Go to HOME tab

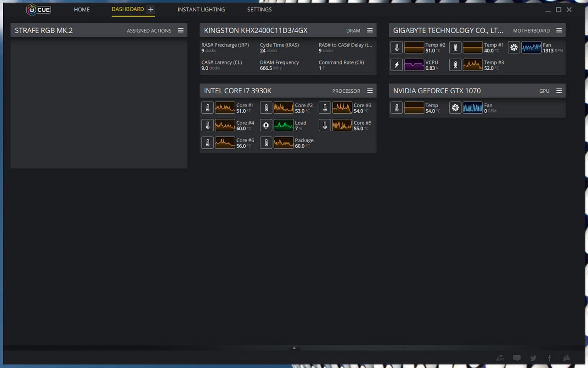click(82, 9)
